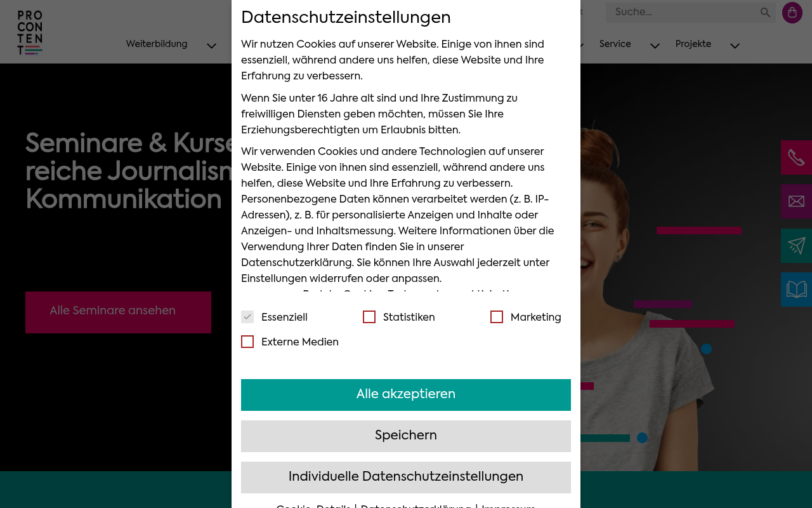Click the Datenschutzeinstellungen dialog heading
Screen dimensions: 812x508
(346, 18)
